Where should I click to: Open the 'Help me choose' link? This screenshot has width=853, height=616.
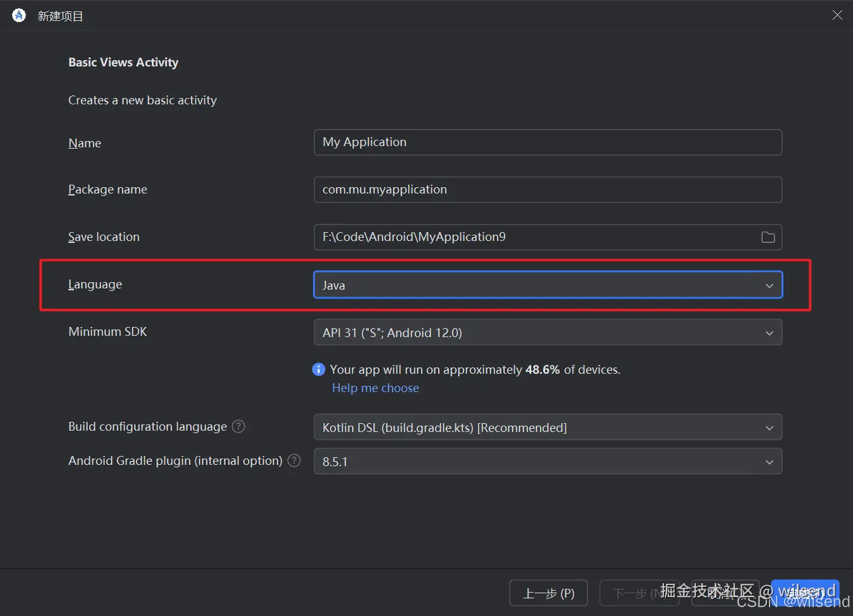[x=376, y=388]
